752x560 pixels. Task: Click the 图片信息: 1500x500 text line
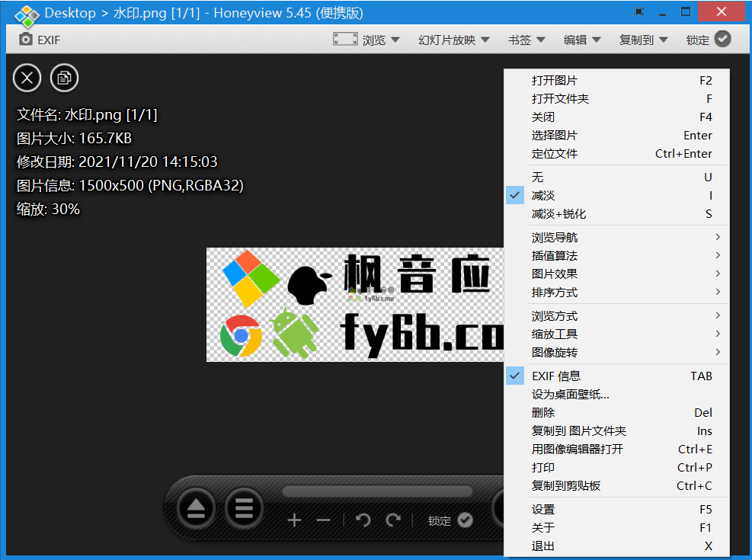coord(130,185)
